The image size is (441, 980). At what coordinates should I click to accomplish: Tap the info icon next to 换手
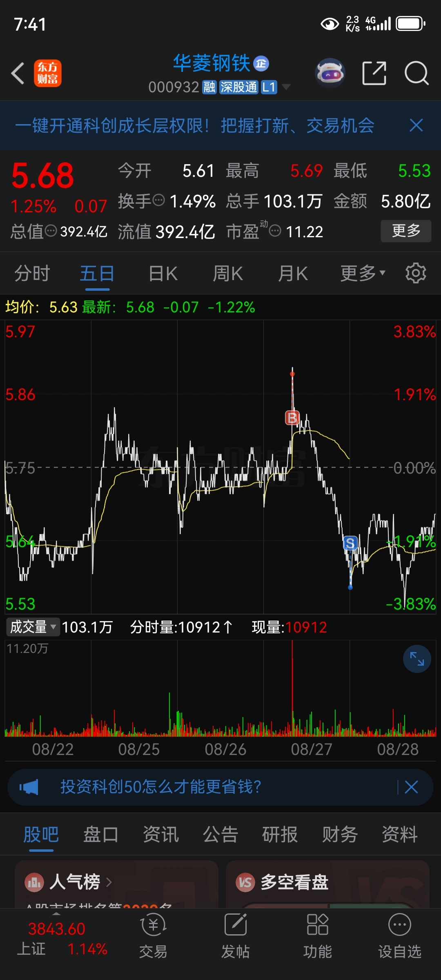pyautogui.click(x=159, y=200)
